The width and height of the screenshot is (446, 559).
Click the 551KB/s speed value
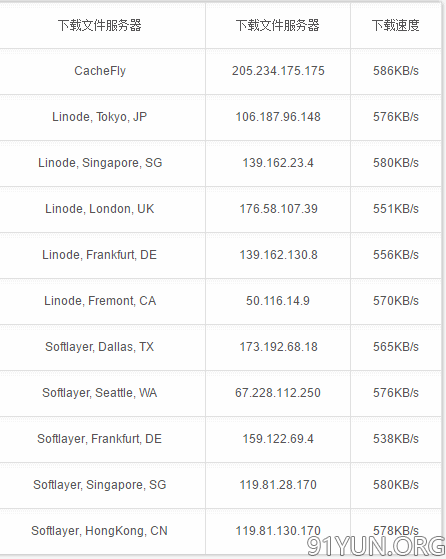pyautogui.click(x=396, y=209)
